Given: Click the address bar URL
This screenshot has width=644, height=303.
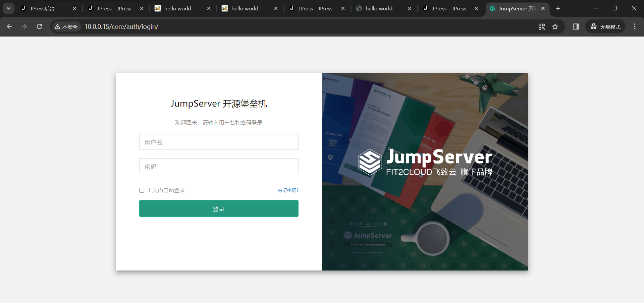Looking at the screenshot, I should tap(121, 26).
